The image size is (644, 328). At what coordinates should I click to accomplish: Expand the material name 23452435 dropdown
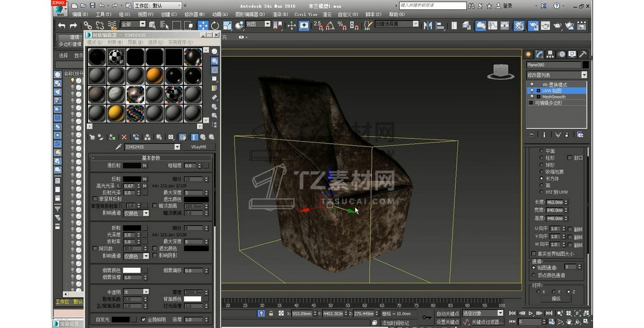click(177, 147)
